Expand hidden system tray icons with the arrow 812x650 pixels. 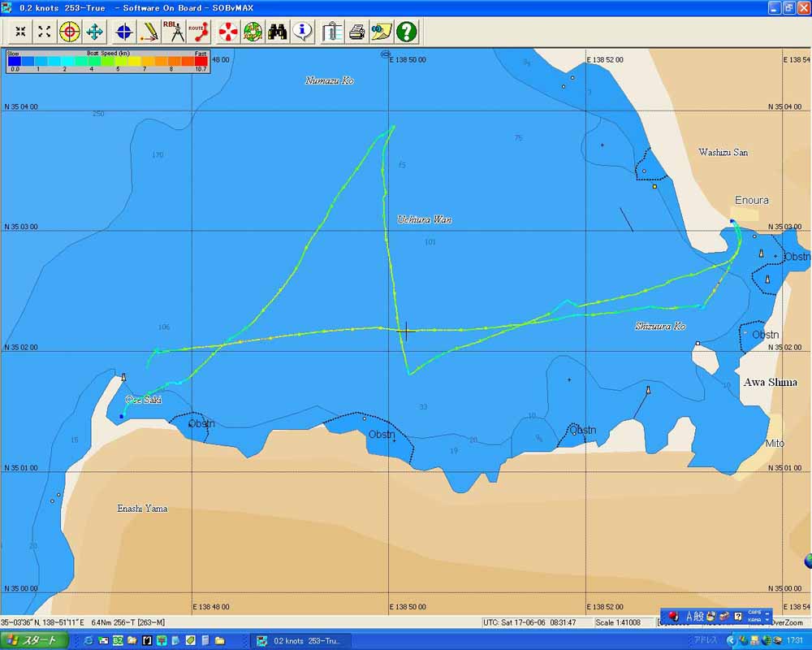732,641
